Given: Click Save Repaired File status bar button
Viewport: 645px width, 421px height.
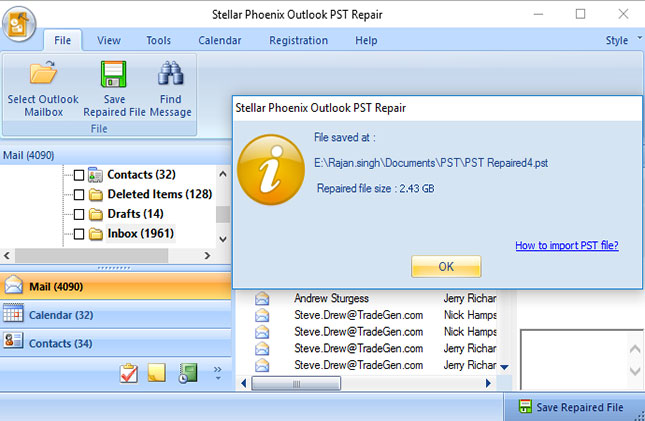Looking at the screenshot, I should (572, 407).
